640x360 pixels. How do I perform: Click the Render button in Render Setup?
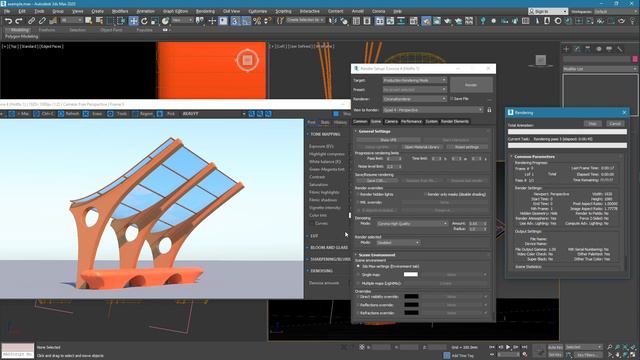tap(471, 85)
